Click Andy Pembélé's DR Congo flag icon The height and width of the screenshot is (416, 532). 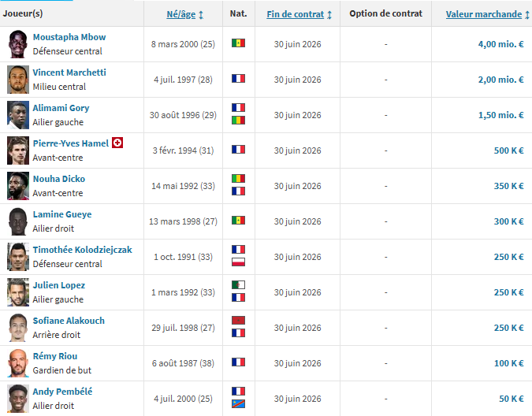pos(239,404)
